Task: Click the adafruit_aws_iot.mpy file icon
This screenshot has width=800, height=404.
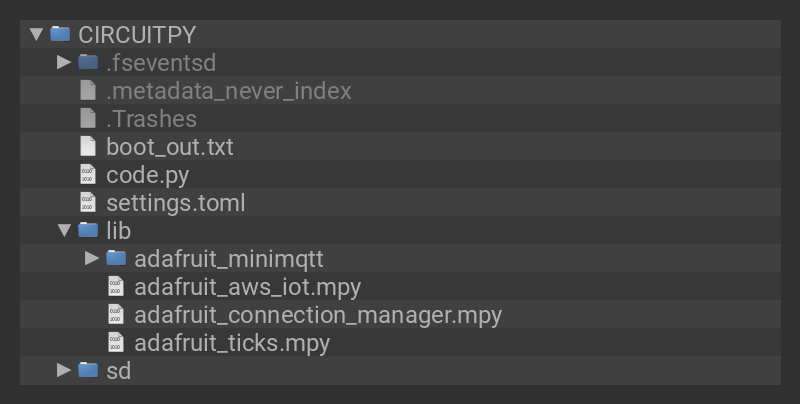Action: [x=116, y=286]
